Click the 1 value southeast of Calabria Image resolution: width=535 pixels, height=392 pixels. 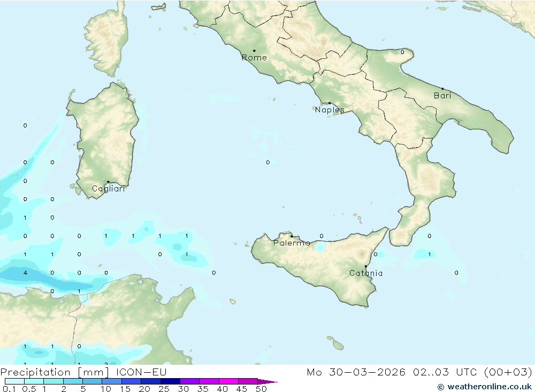pyautogui.click(x=429, y=255)
